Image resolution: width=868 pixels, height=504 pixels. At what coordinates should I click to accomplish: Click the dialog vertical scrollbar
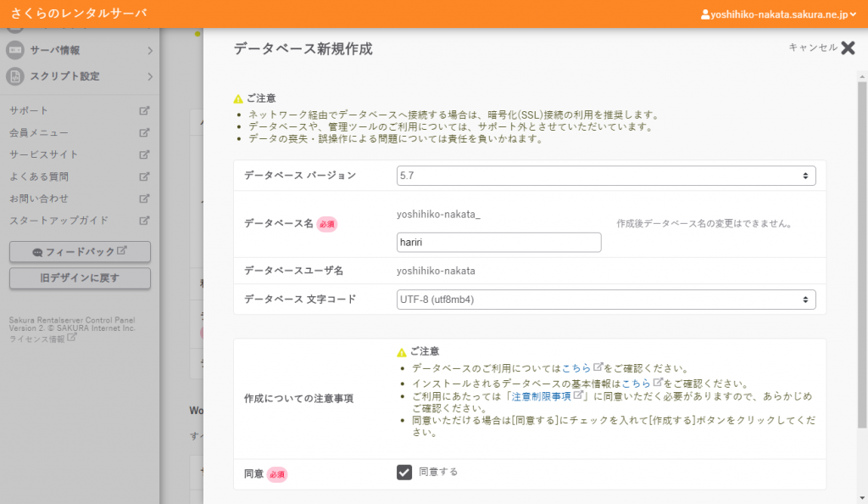click(x=862, y=255)
